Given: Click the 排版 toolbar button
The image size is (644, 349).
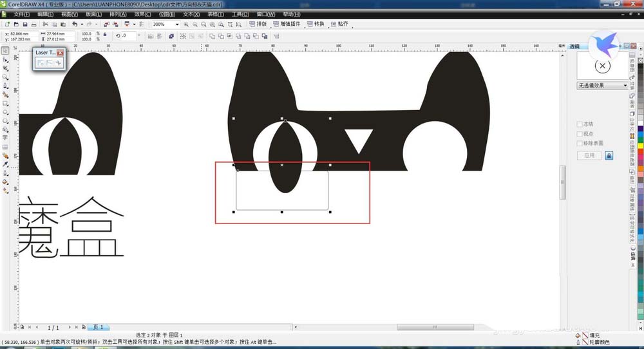Looking at the screenshot, I should 258,24.
